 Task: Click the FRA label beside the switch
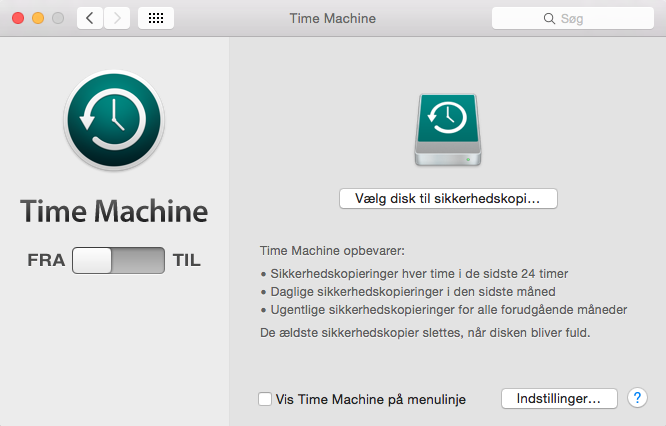coord(46,260)
